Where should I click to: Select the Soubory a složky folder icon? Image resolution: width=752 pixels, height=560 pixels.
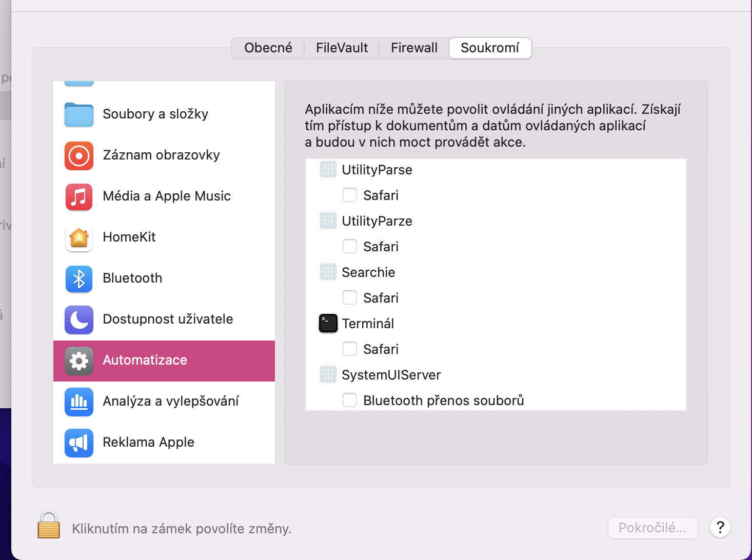[79, 114]
